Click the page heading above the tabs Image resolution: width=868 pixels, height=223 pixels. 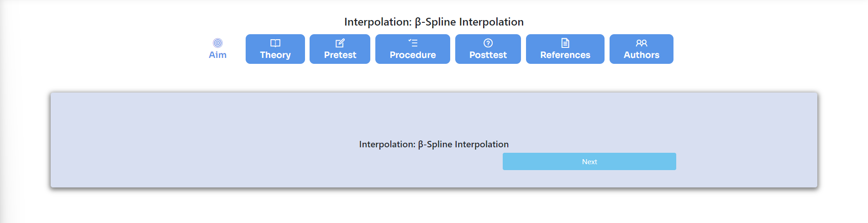point(434,22)
